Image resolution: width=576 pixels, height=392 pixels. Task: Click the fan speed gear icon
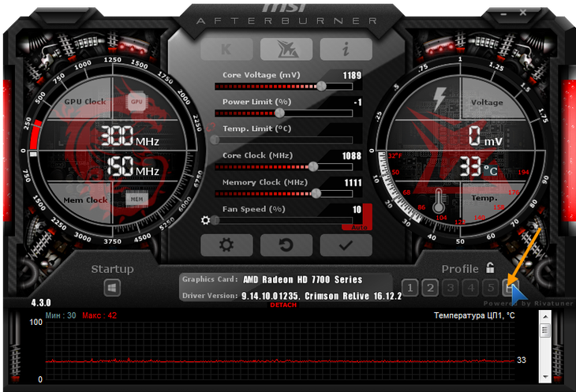click(205, 220)
